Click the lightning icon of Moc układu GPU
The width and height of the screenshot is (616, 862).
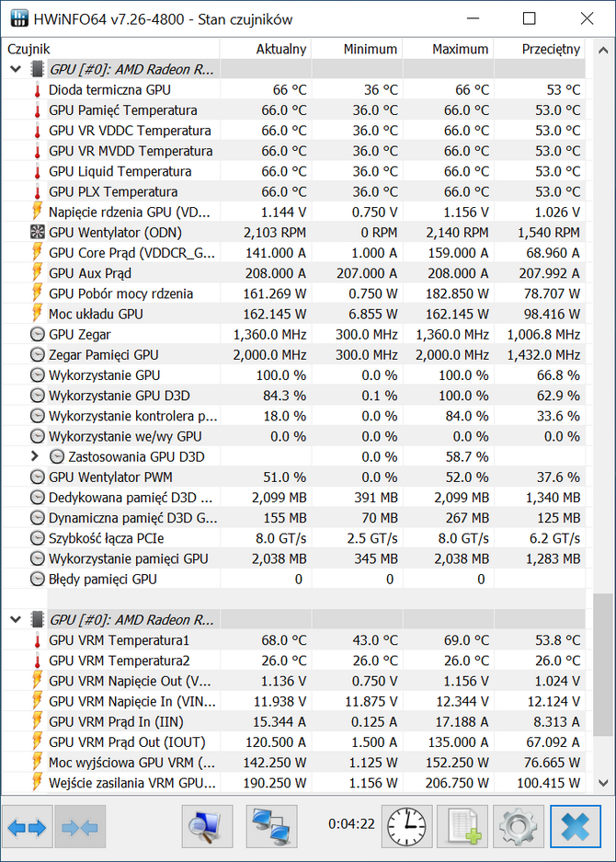(x=38, y=314)
